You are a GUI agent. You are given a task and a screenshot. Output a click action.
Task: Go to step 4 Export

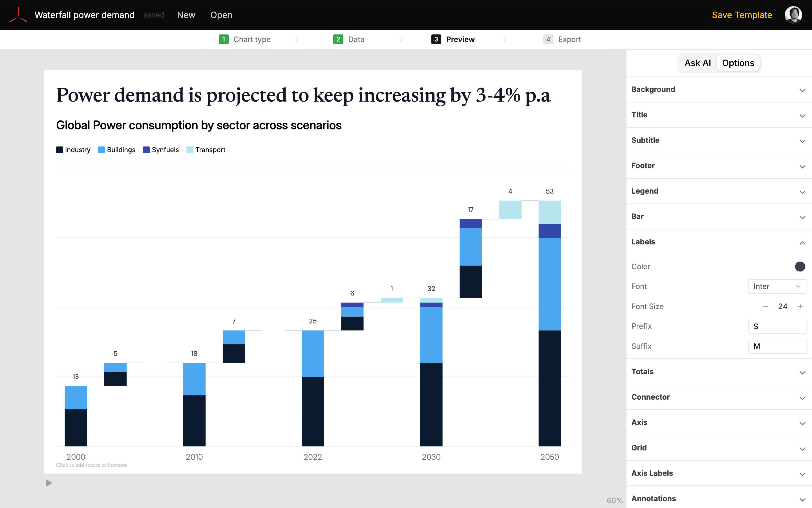click(x=562, y=39)
